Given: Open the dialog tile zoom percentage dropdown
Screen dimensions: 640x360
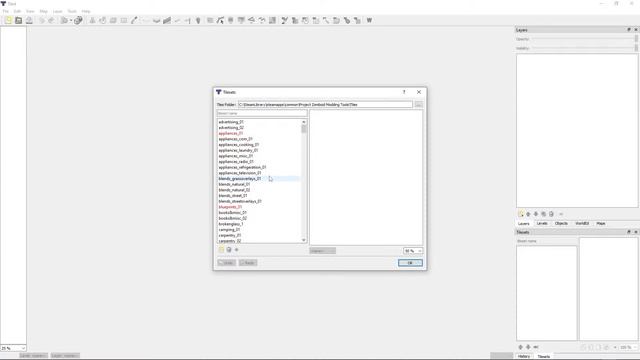Looking at the screenshot, I should tap(413, 251).
